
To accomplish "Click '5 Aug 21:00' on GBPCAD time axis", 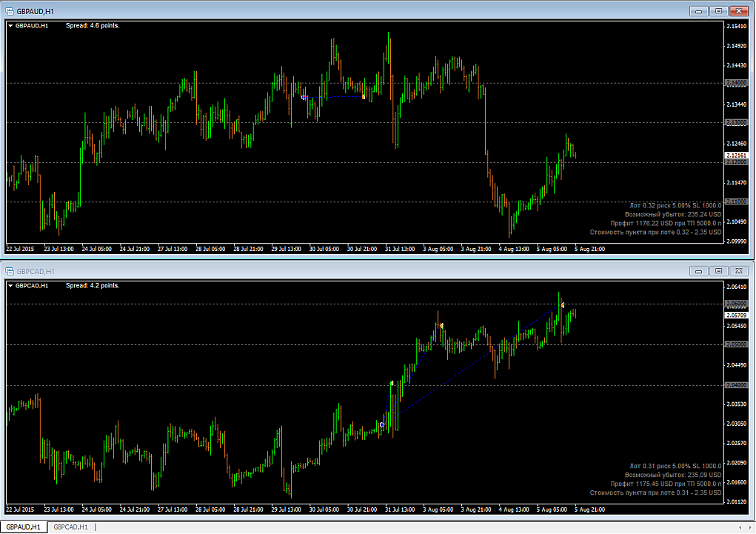I will (x=589, y=510).
